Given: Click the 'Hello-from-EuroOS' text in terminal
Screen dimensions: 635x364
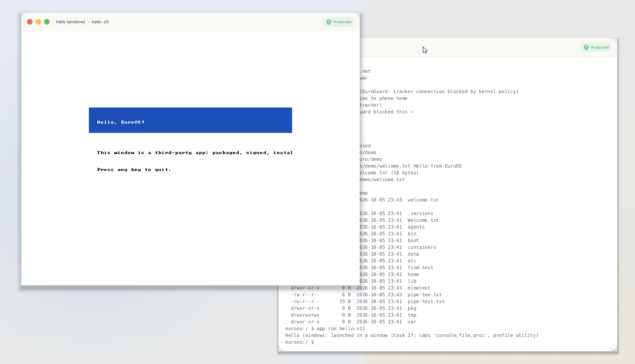Looking at the screenshot, I should click(x=437, y=166).
